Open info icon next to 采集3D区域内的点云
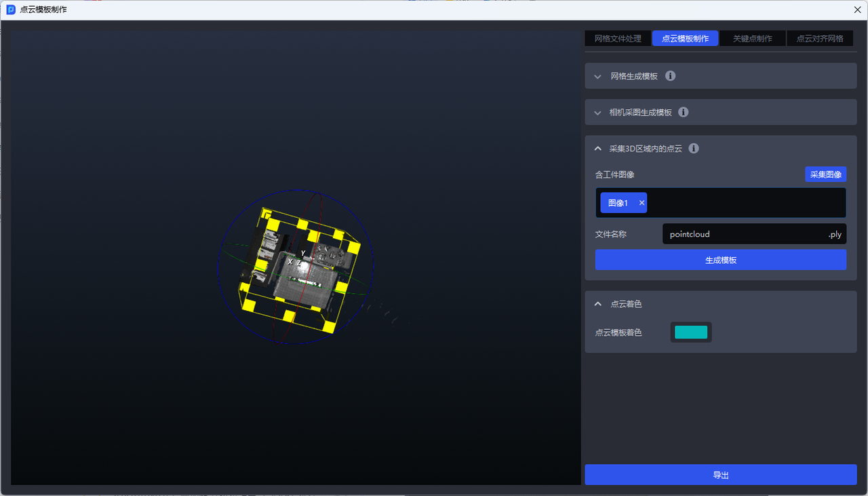 pos(694,149)
